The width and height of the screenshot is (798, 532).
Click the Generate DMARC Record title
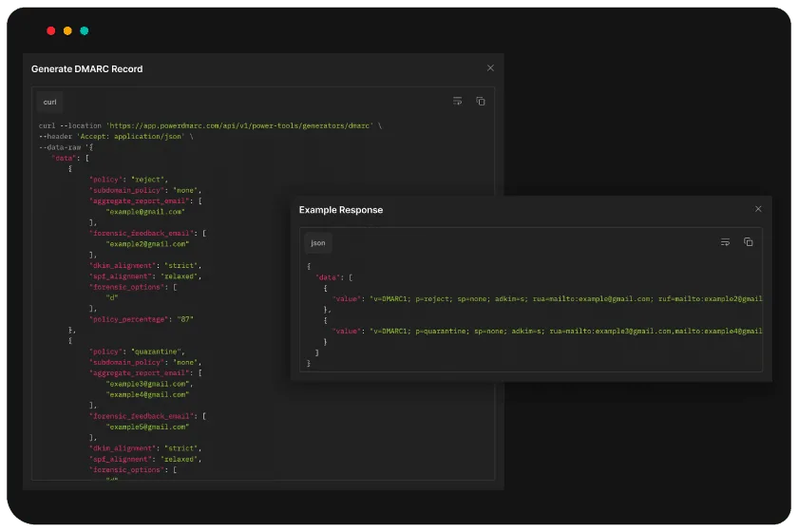point(87,68)
